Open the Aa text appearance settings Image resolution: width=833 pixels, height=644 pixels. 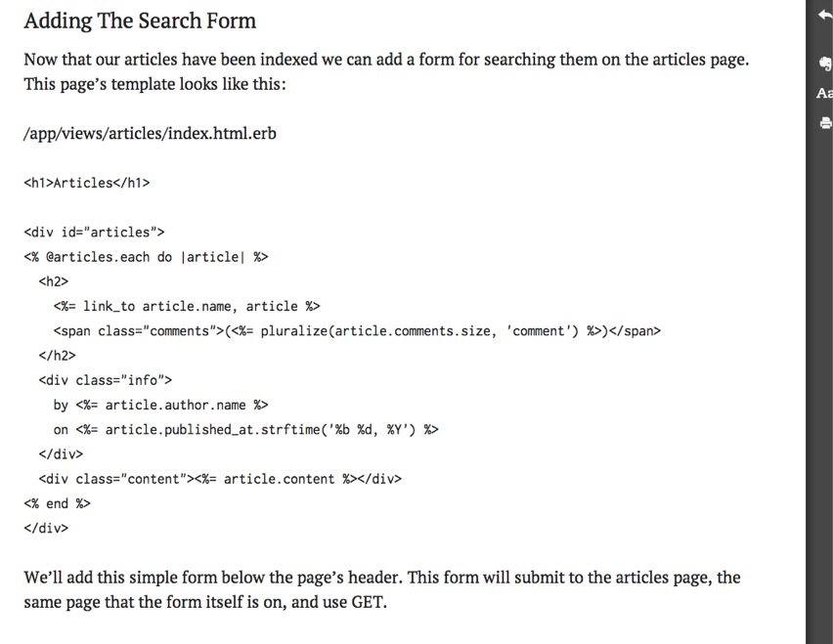[824, 93]
